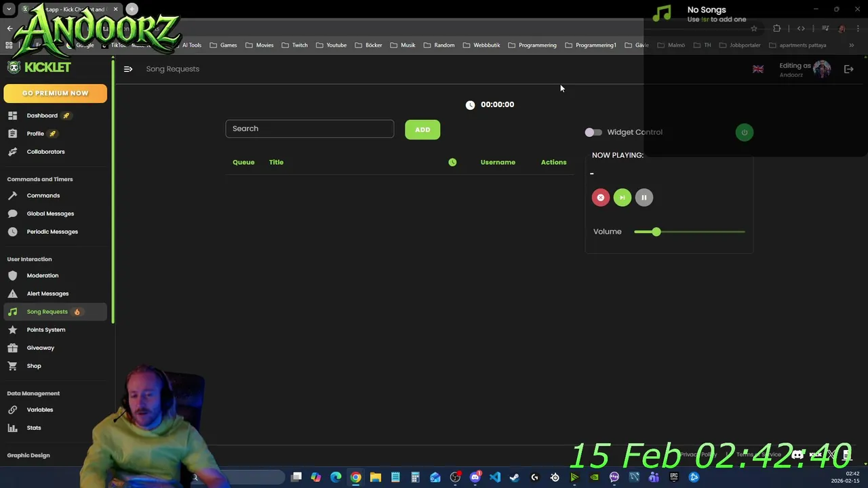Open the Random bookmarks folder
Viewport: 868px width, 488px height.
tap(439, 45)
